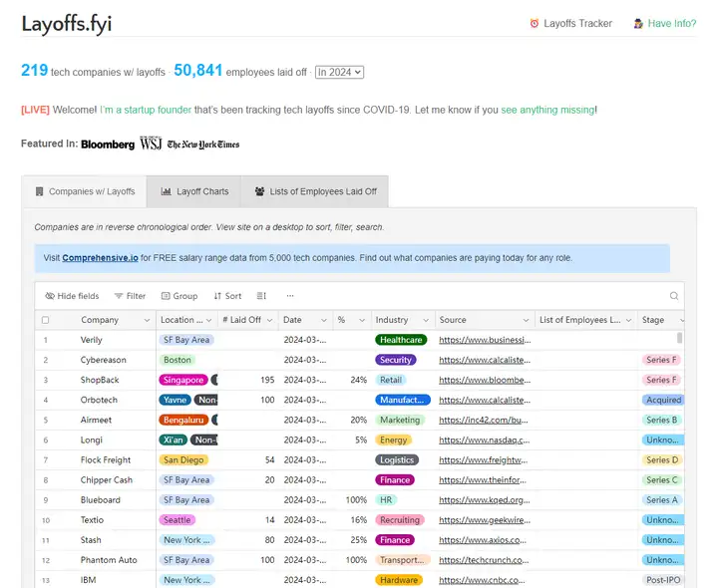Open Chipper Cash's theinformation source link
718x588 pixels.
tap(483, 480)
